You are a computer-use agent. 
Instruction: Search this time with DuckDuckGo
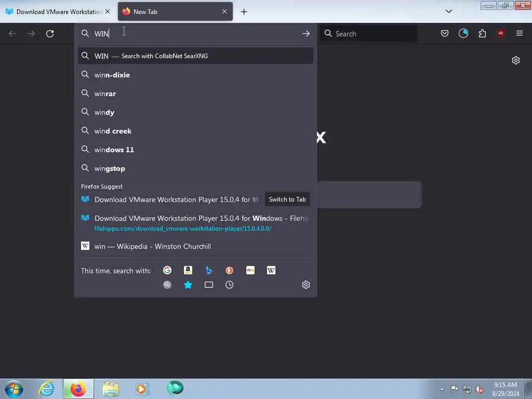tap(229, 270)
